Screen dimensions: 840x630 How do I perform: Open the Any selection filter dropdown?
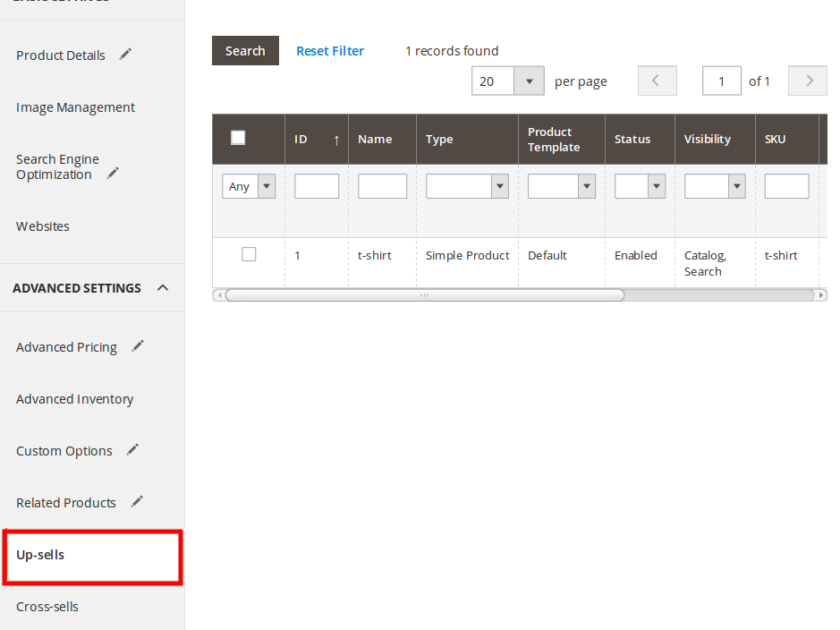tap(249, 186)
